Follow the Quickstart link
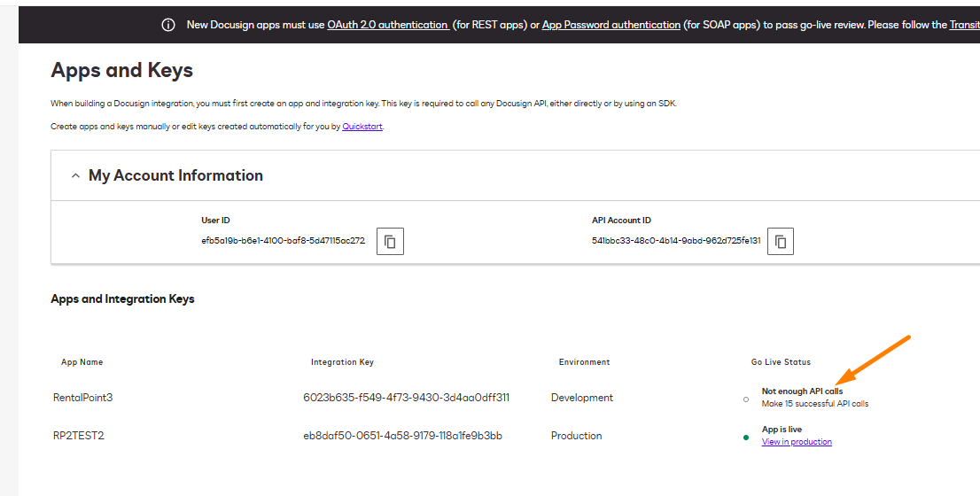The height and width of the screenshot is (496, 980). [362, 126]
